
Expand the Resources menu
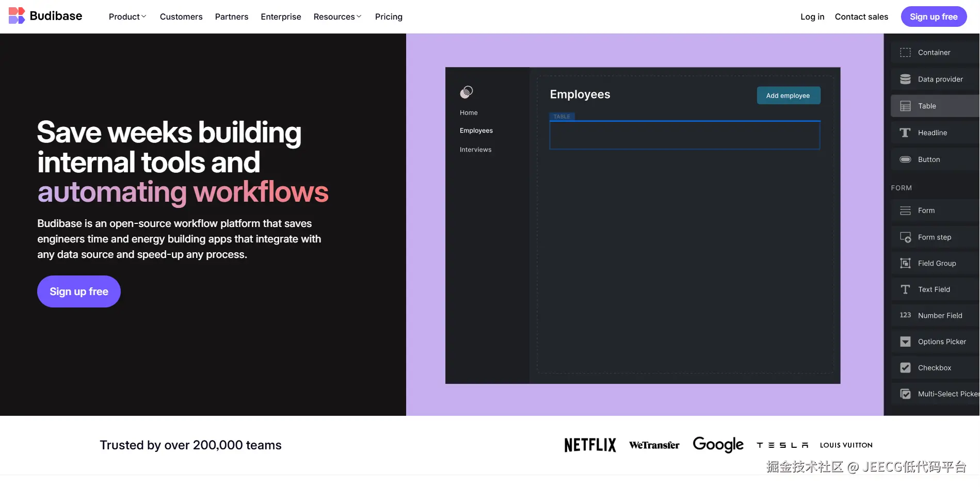338,17
